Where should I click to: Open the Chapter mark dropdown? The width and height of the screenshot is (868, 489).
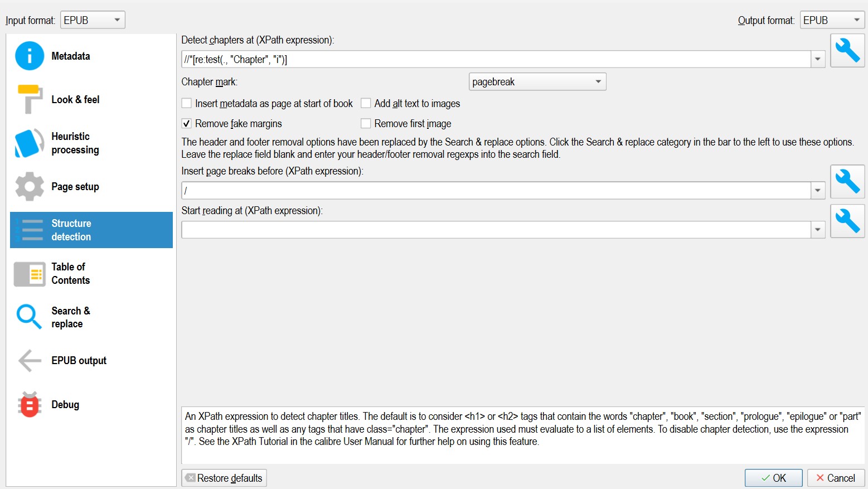(x=537, y=82)
